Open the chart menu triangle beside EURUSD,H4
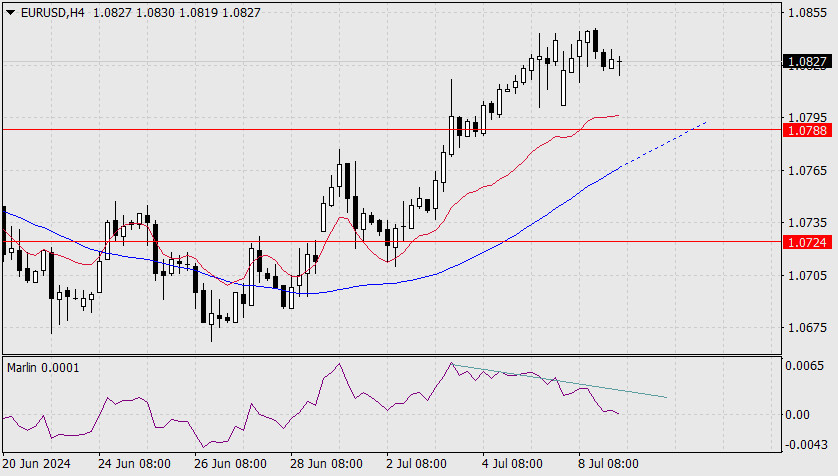 [10, 12]
